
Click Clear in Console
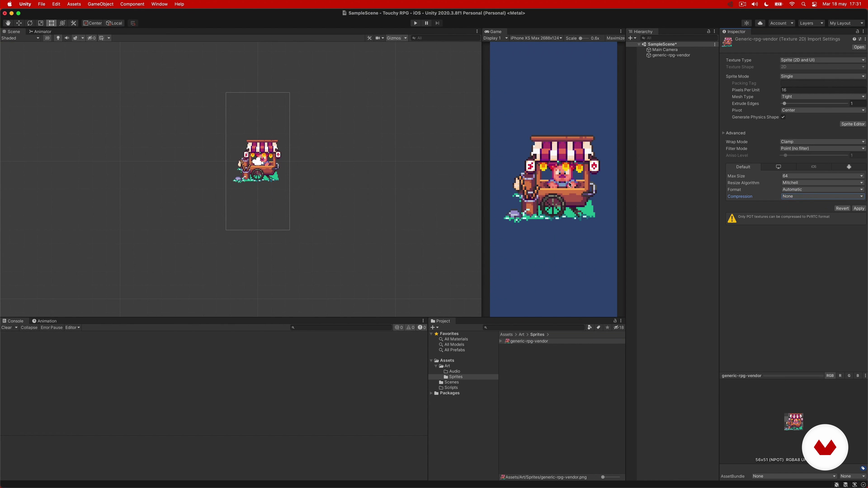6,327
